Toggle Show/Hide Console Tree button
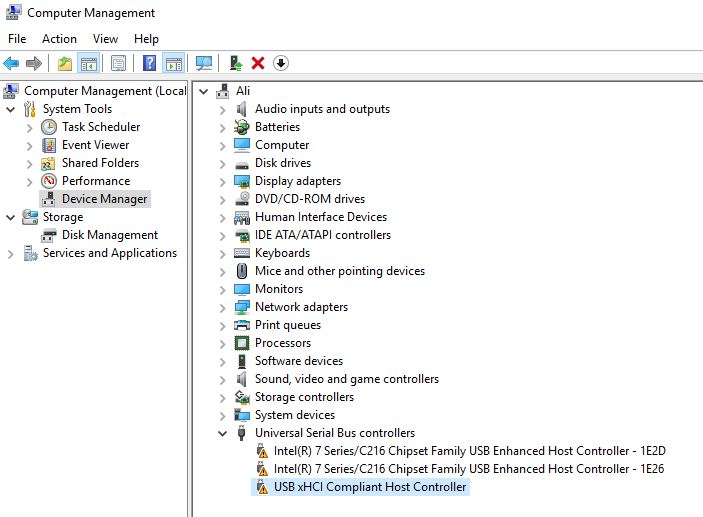This screenshot has width=703, height=517. pyautogui.click(x=89, y=63)
